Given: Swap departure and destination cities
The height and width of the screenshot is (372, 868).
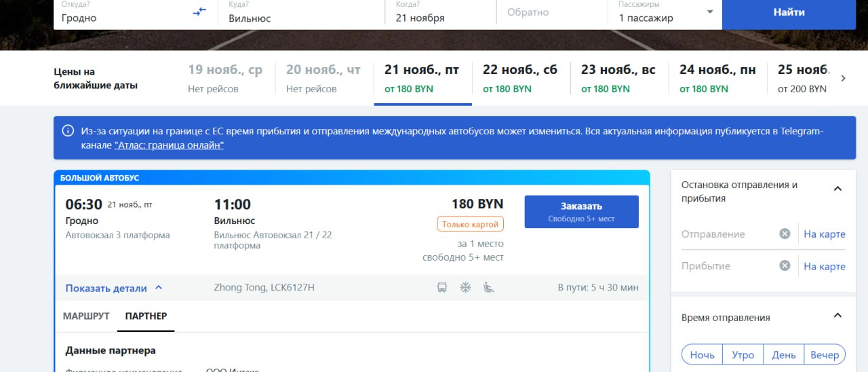Looking at the screenshot, I should coord(199,12).
